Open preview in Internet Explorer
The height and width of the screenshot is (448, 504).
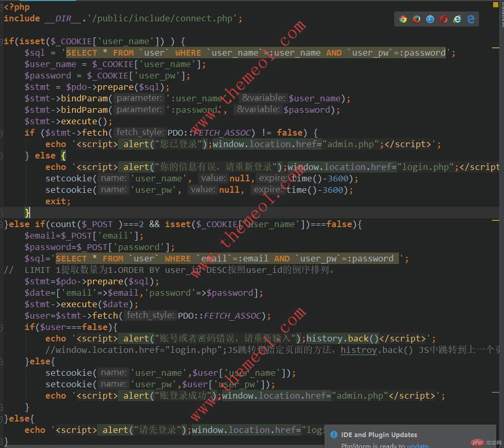pos(457,19)
